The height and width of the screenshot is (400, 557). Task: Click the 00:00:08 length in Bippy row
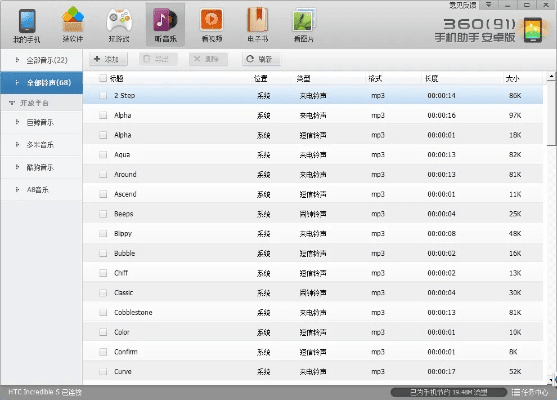441,233
